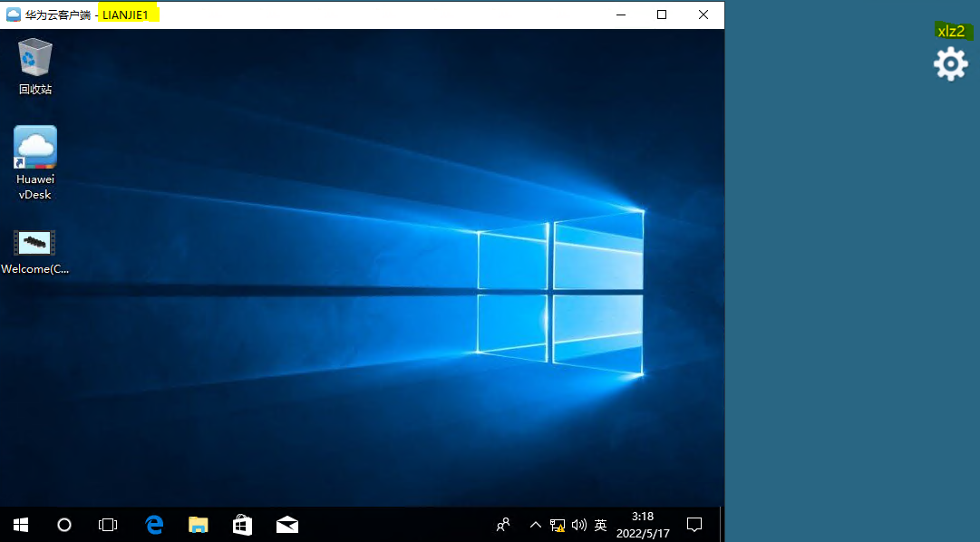
Task: Open the volume speaker control
Action: coord(578,525)
